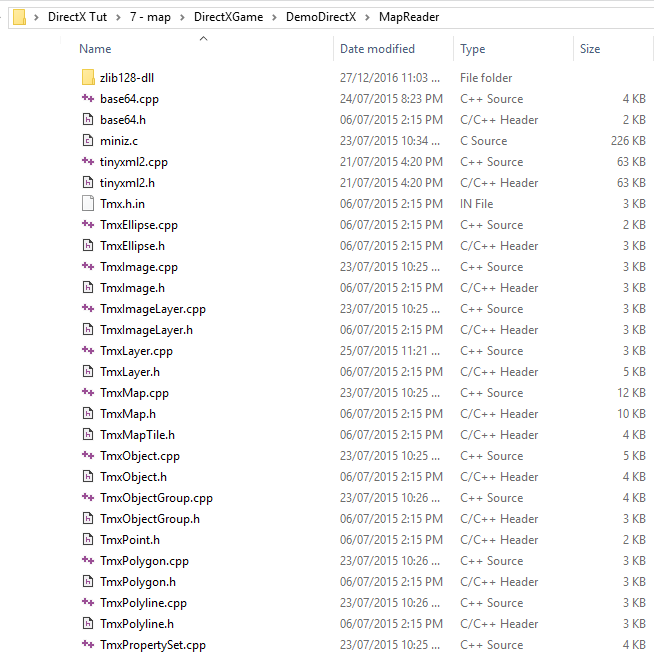This screenshot has width=654, height=657.
Task: Navigate to DemoDirectX breadcrumb
Action: pyautogui.click(x=321, y=17)
